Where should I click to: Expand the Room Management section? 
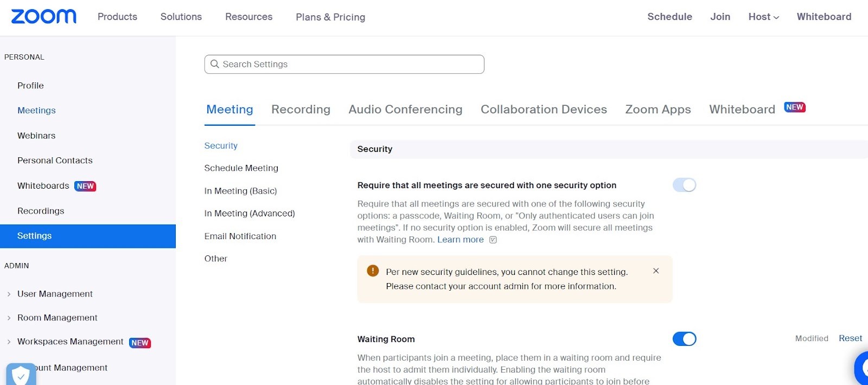[x=9, y=318]
